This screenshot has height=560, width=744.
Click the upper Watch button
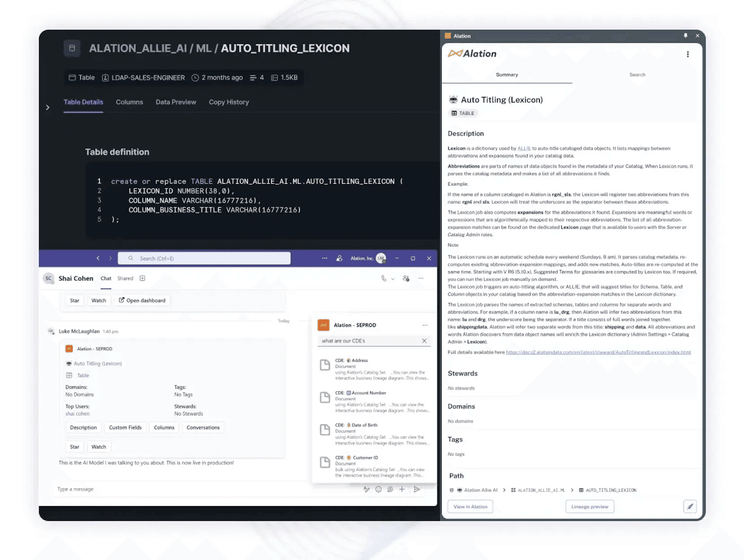click(99, 301)
